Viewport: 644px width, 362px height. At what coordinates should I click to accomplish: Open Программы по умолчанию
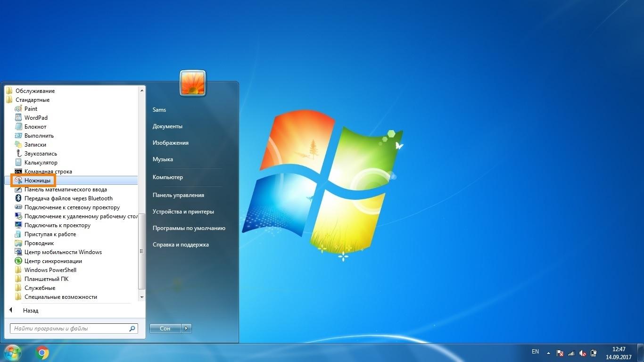(189, 228)
